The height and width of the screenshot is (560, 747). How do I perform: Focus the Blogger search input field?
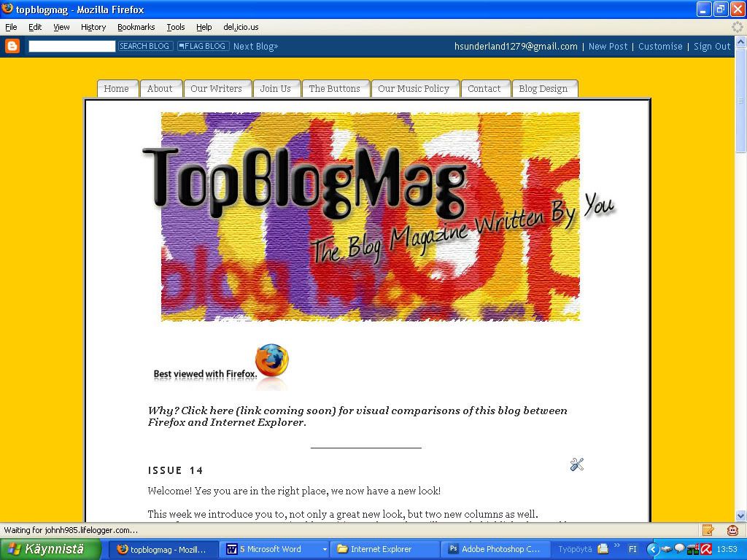tap(72, 46)
